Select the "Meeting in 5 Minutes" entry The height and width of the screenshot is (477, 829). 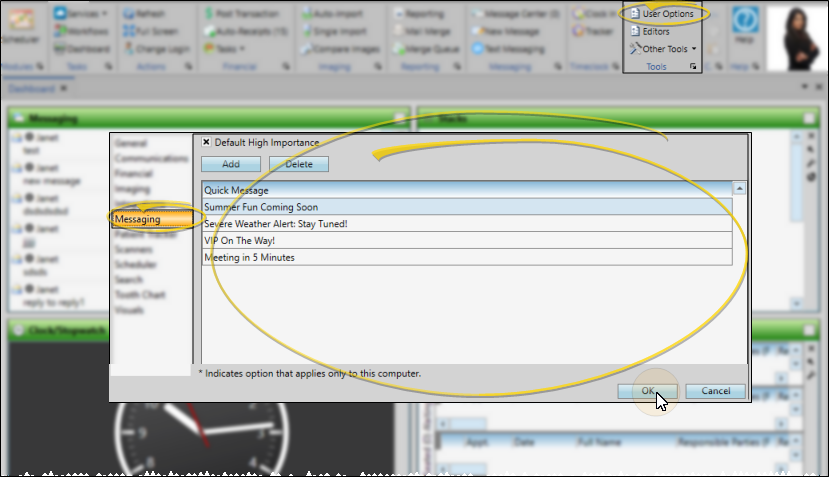467,258
